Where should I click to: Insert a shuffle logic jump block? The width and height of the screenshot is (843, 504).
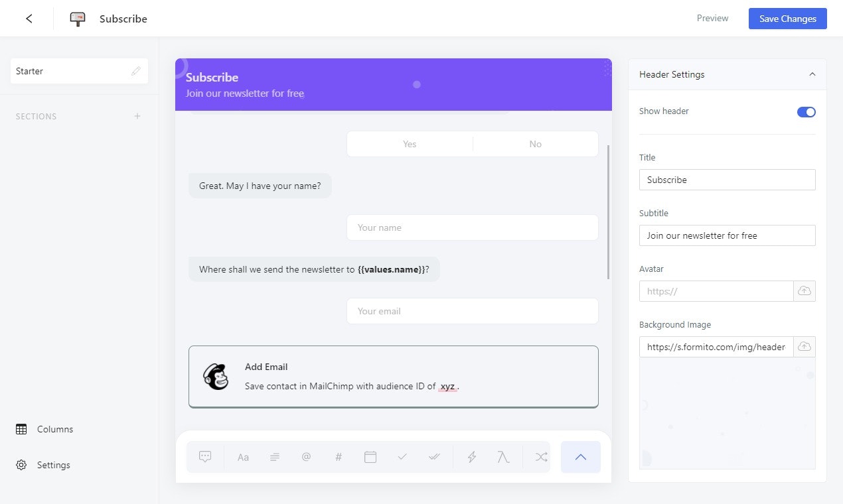point(542,457)
